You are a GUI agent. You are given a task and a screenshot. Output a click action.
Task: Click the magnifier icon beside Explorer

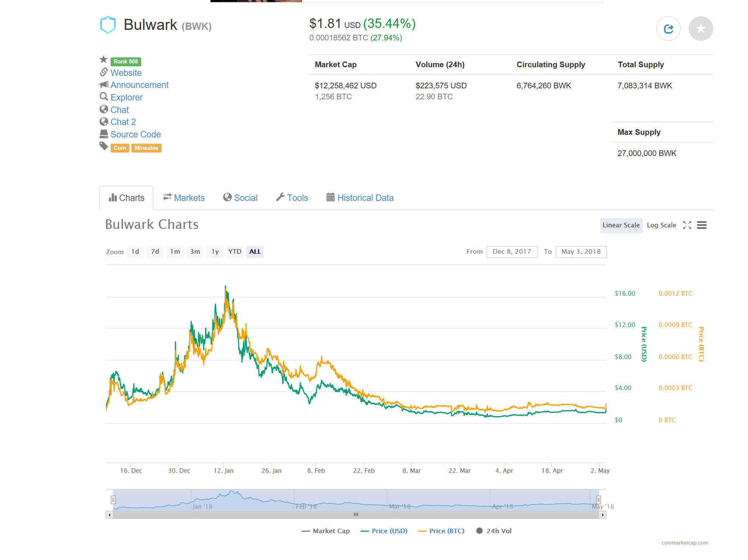coord(104,97)
